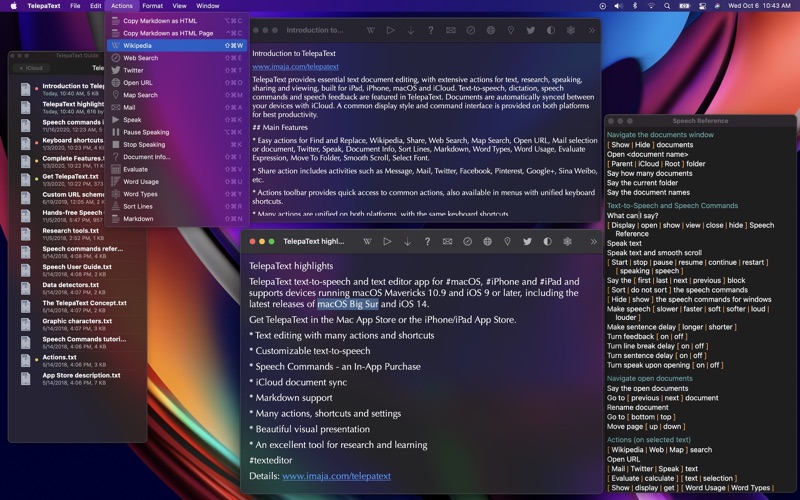Open App Store description.txt in documents list
The height and width of the screenshot is (500, 800).
click(77, 379)
